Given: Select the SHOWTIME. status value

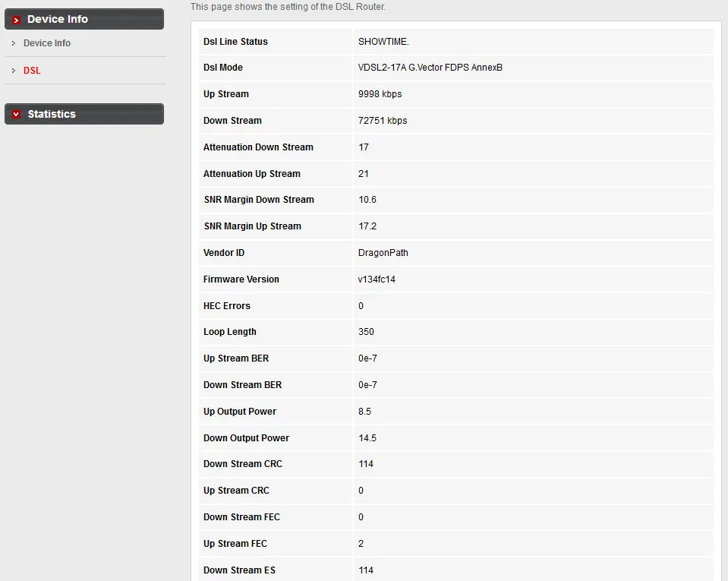Looking at the screenshot, I should coord(383,42).
